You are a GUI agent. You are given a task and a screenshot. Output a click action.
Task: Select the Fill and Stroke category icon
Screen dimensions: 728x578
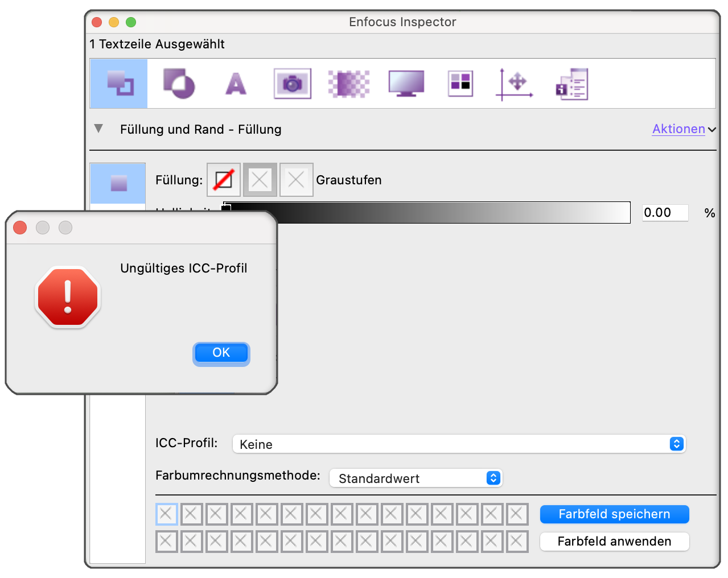(x=119, y=84)
